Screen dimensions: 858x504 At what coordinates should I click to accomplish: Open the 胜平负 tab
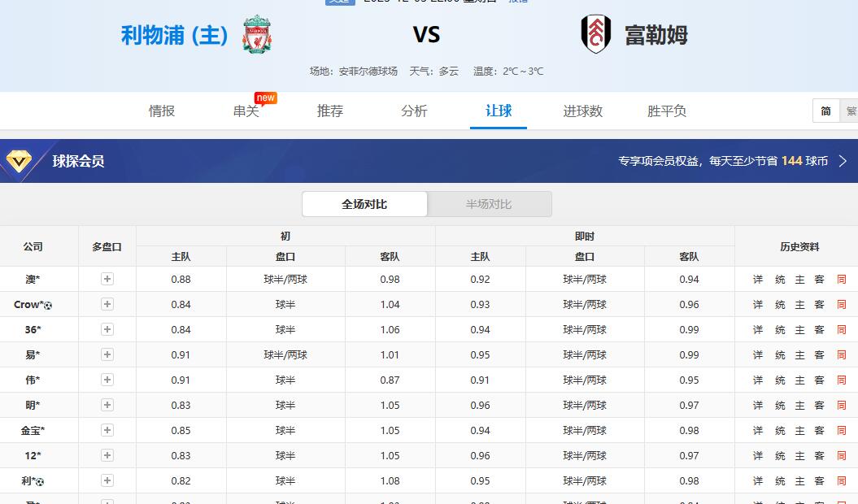(x=667, y=111)
